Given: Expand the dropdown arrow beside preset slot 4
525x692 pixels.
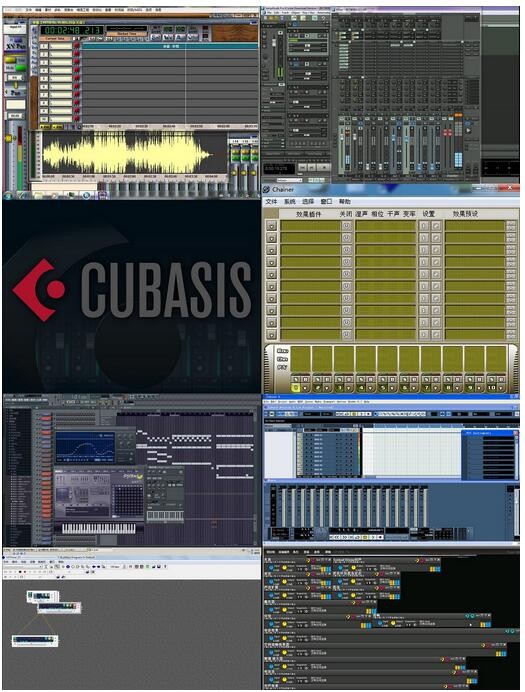Looking at the screenshot, I should [x=370, y=388].
